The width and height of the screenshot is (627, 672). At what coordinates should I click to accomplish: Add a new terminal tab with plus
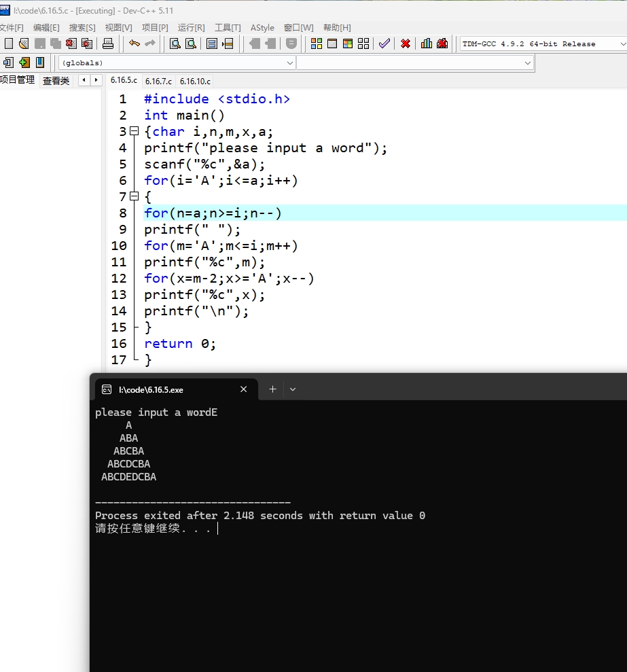(272, 389)
